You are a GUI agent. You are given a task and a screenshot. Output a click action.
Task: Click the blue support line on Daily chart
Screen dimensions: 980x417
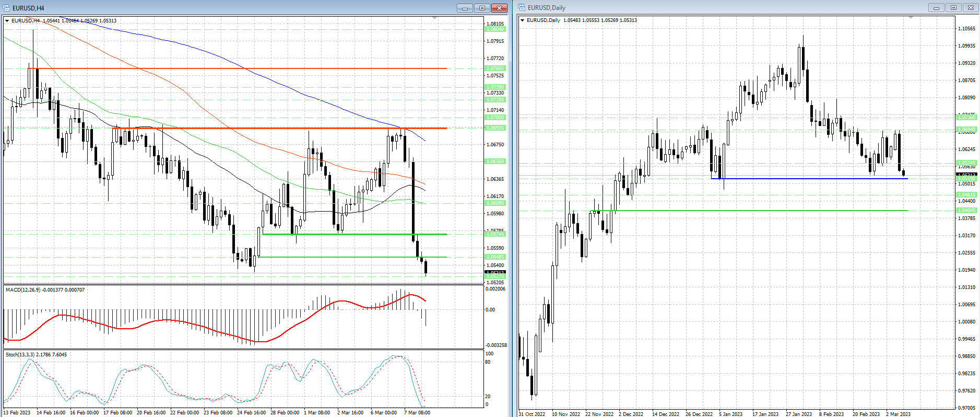click(809, 179)
